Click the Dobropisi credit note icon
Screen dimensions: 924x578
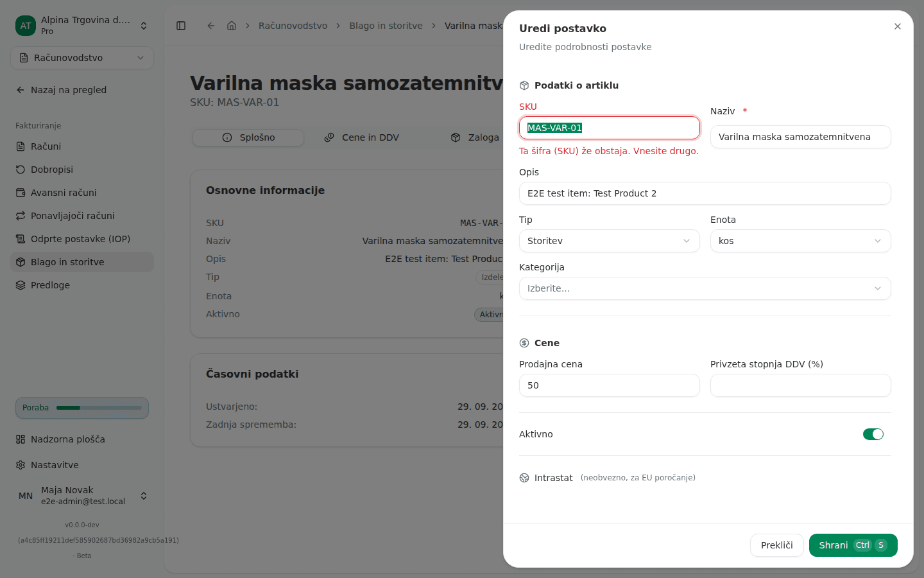point(21,170)
